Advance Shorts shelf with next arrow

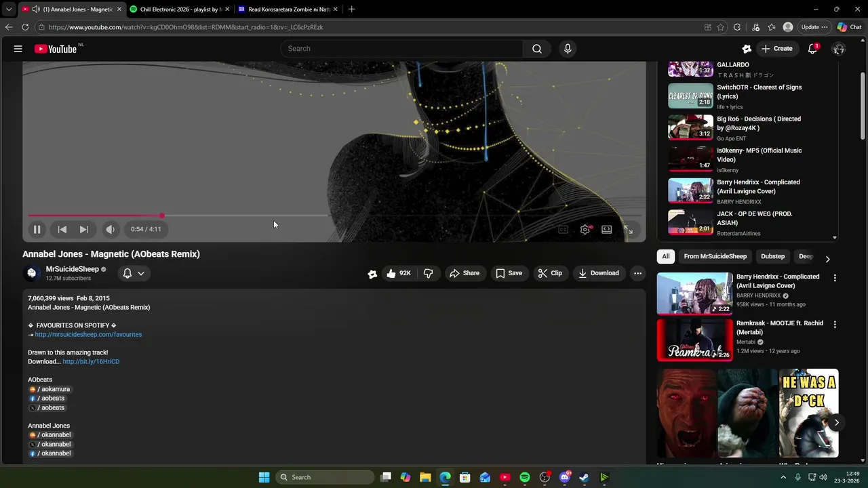836,422
